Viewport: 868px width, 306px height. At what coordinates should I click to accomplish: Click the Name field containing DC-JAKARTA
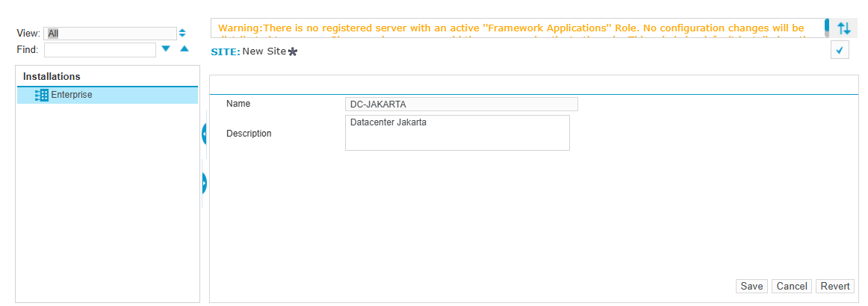click(461, 104)
